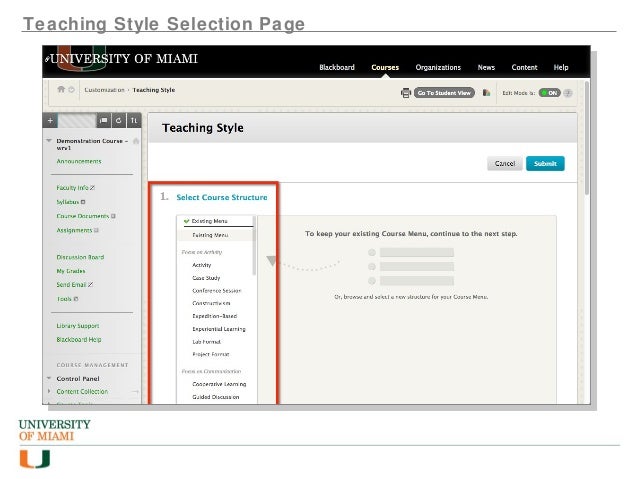
Task: Select Project Format course structure
Action: click(x=211, y=354)
